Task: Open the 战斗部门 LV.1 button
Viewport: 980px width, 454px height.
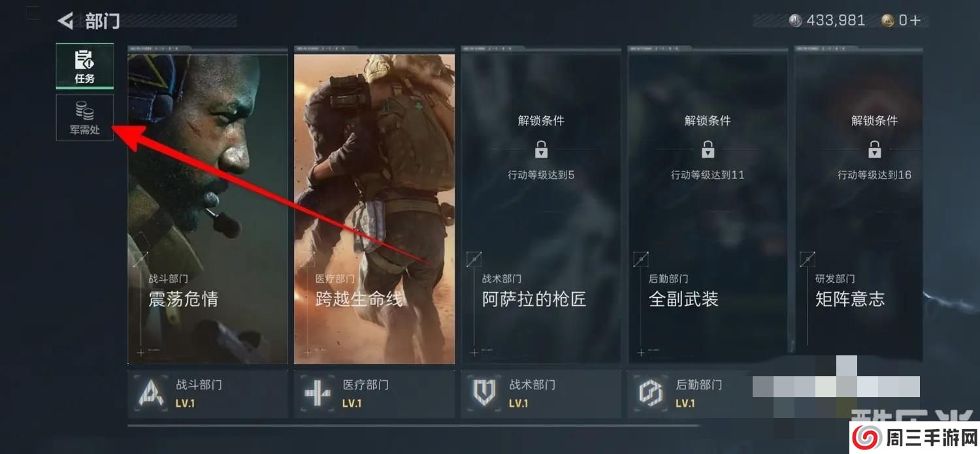Action: click(208, 394)
